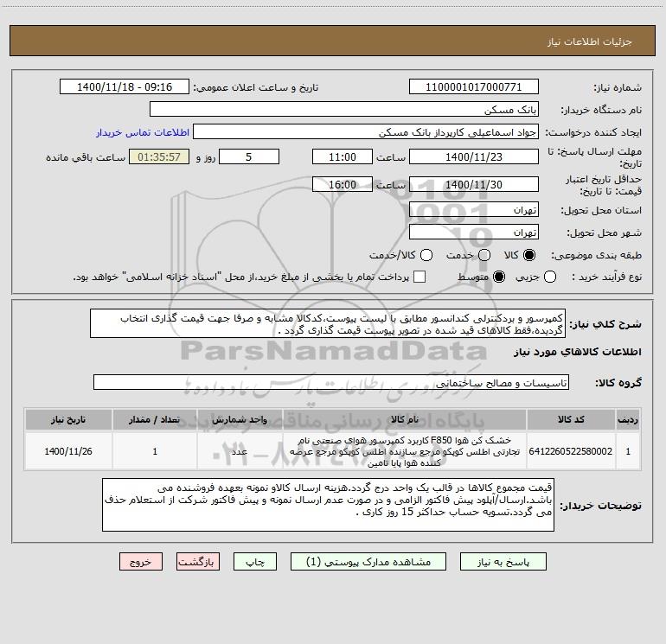Image resolution: width=666 pixels, height=644 pixels.
Task: Click the شماره نیاز number field
Action: point(474,86)
